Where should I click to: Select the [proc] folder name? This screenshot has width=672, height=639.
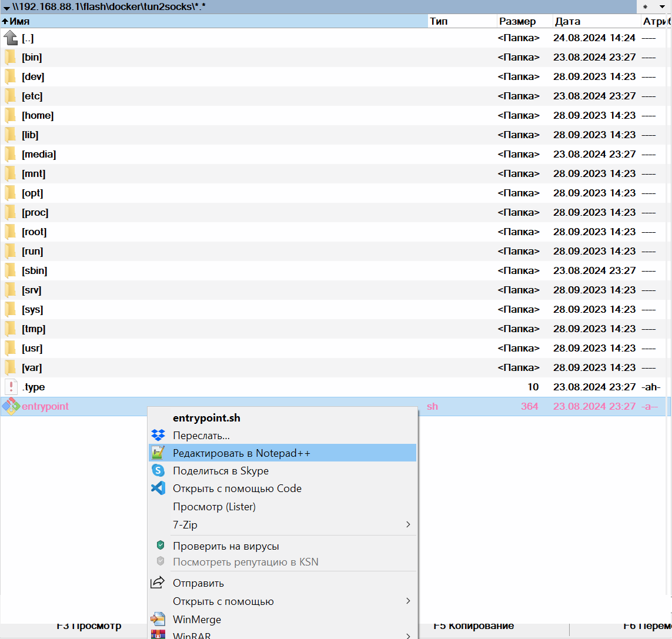[x=35, y=213]
